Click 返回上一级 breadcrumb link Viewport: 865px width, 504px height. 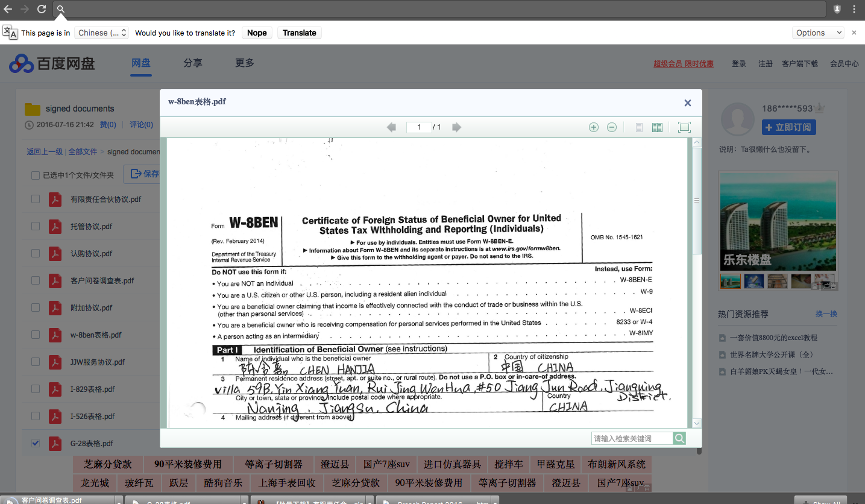click(x=45, y=152)
